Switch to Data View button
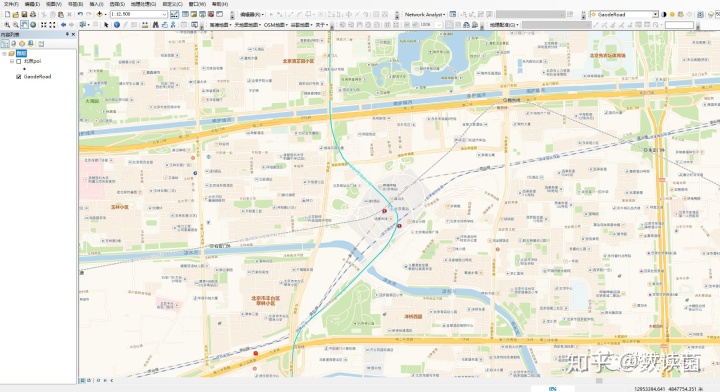This screenshot has height=392, width=720. click(83, 381)
